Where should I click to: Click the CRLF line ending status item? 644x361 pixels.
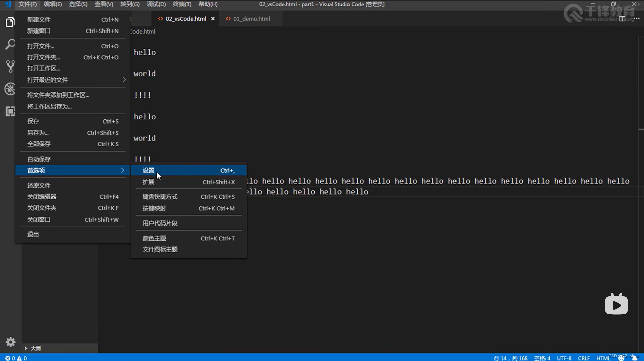(584, 358)
